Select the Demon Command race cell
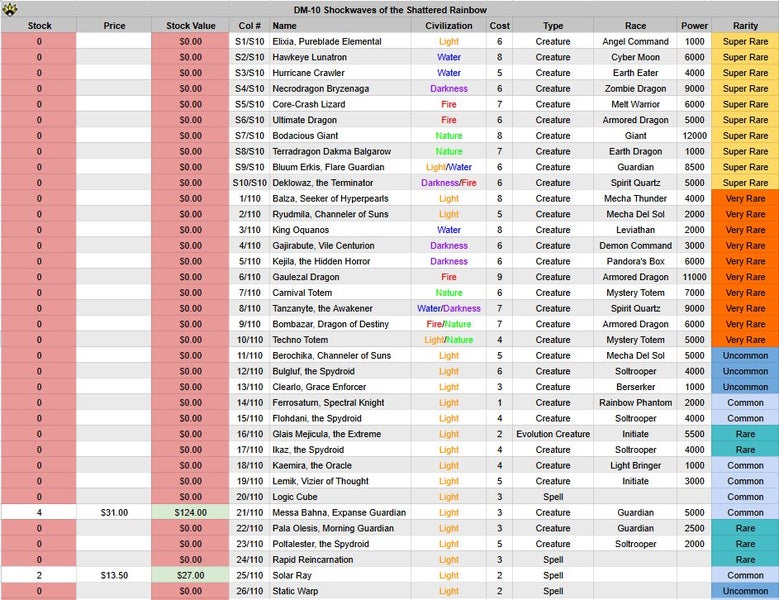779x600 pixels. click(635, 246)
